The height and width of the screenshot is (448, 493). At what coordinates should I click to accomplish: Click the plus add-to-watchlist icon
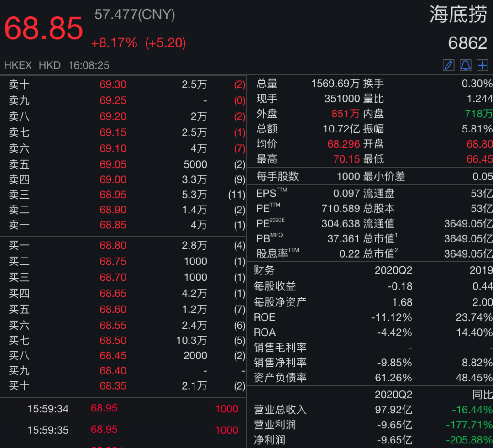pyautogui.click(x=483, y=65)
